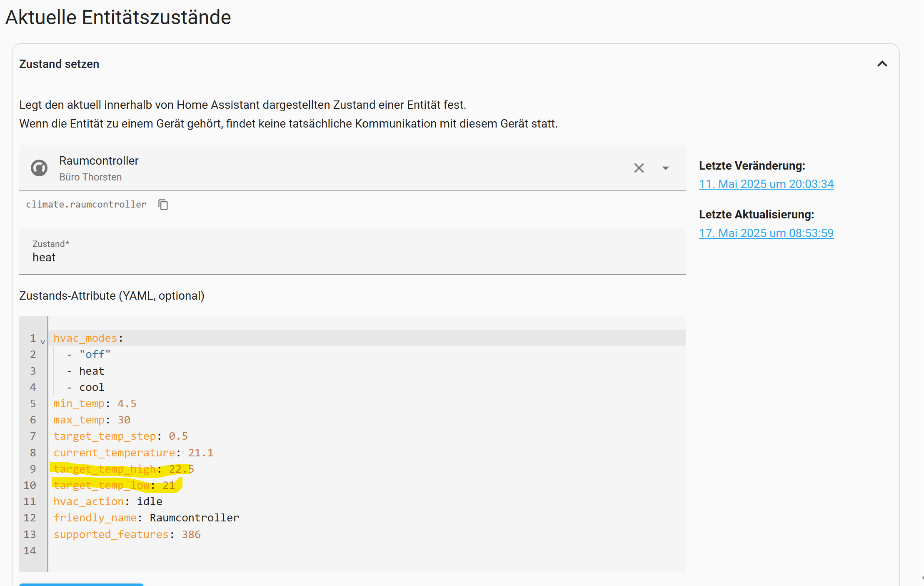The width and height of the screenshot is (924, 586).
Task: Open the entity picker dropdown arrow
Action: tap(665, 168)
